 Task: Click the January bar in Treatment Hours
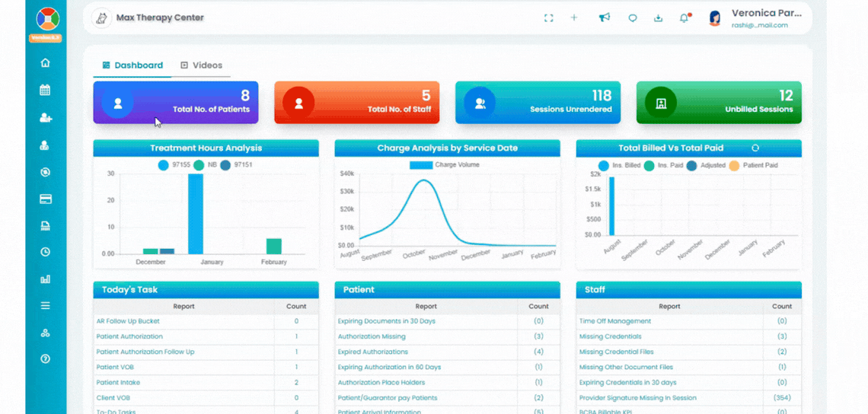(196, 214)
